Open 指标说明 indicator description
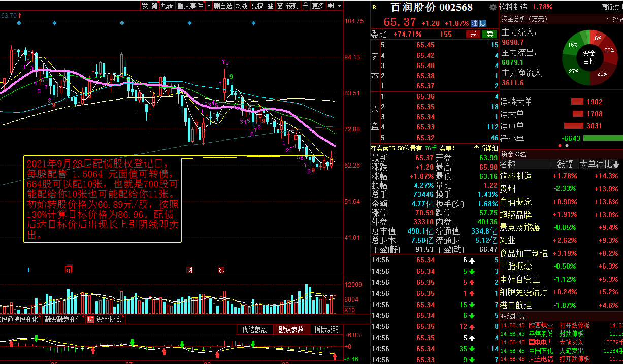This screenshot has height=364, width=623. tap(326, 329)
